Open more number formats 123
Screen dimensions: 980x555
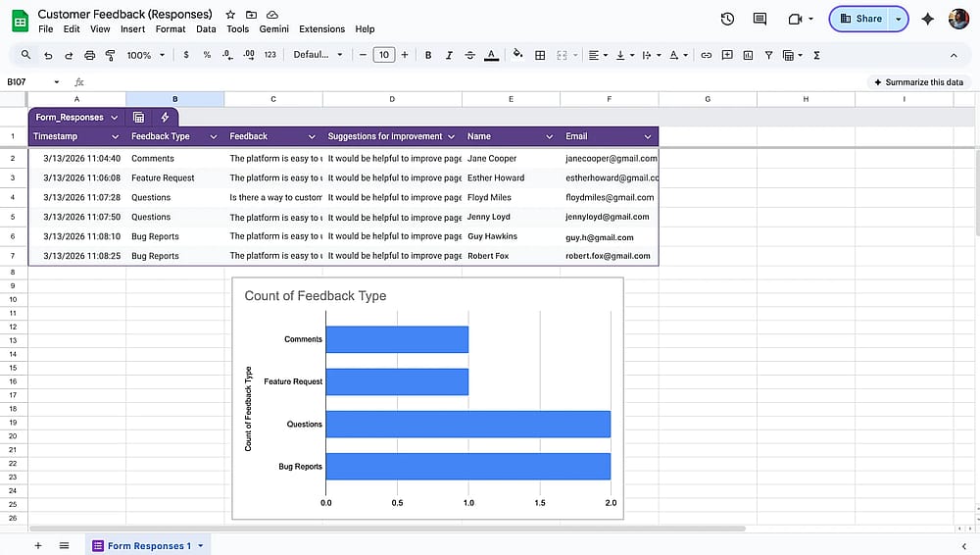point(270,55)
